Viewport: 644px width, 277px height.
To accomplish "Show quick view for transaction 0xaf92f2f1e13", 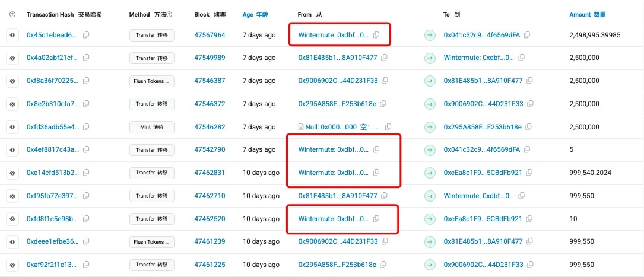I will [12, 265].
